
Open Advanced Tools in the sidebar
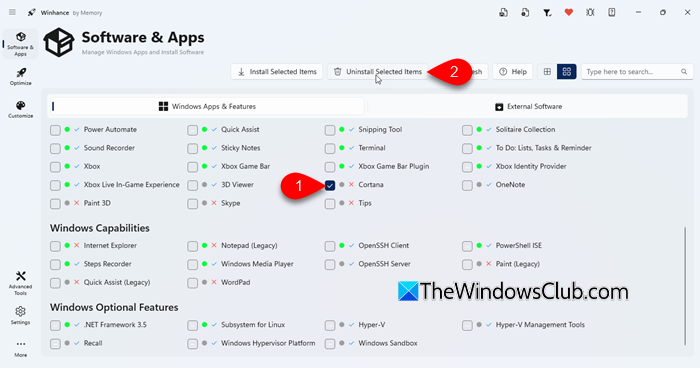coord(21,283)
